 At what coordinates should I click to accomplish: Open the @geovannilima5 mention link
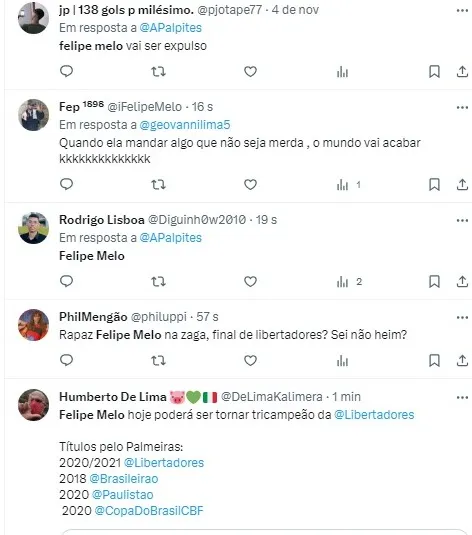[185, 125]
